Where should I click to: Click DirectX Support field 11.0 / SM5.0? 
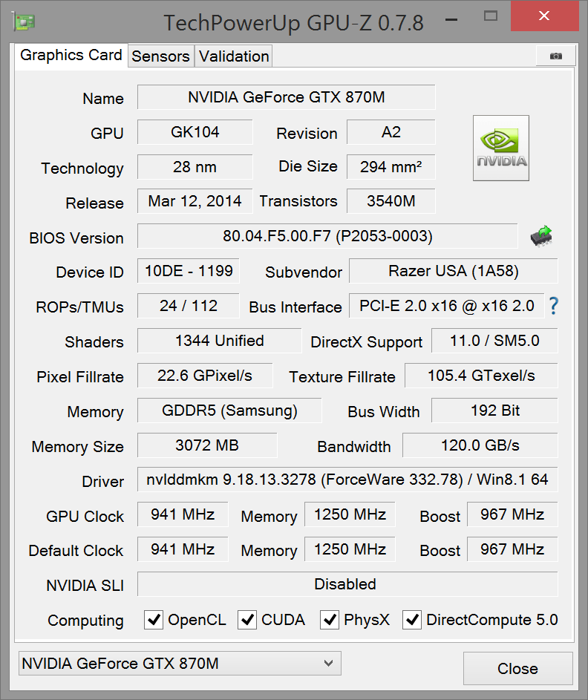point(494,341)
